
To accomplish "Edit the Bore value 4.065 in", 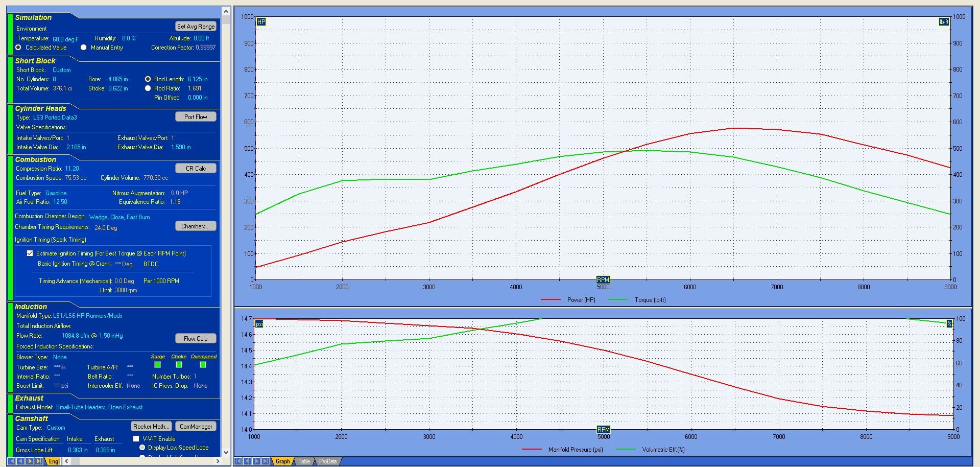I will (x=118, y=79).
